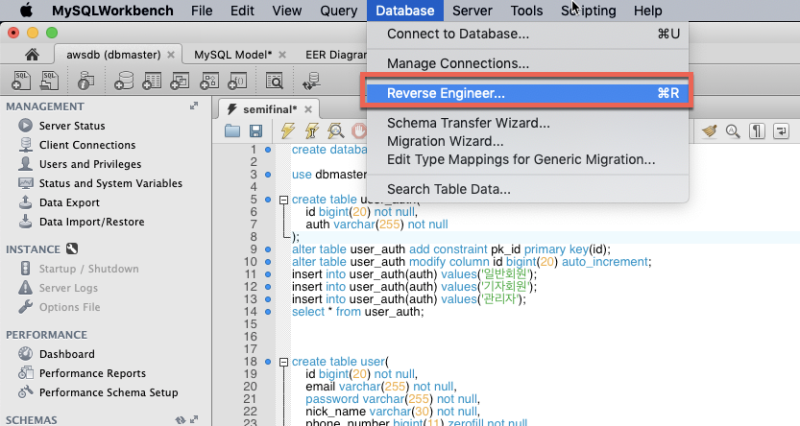Open the File menu
The width and height of the screenshot is (800, 426).
pyautogui.click(x=202, y=10)
